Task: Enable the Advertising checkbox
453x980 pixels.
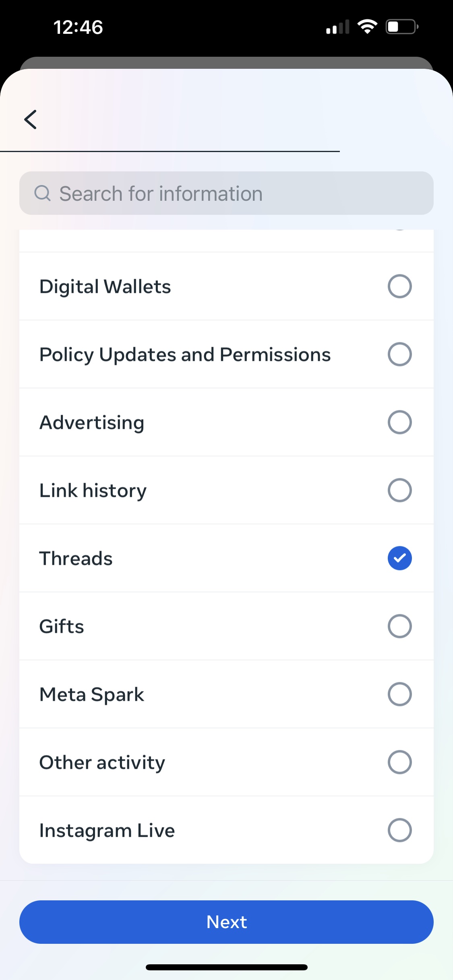Action: coord(399,422)
